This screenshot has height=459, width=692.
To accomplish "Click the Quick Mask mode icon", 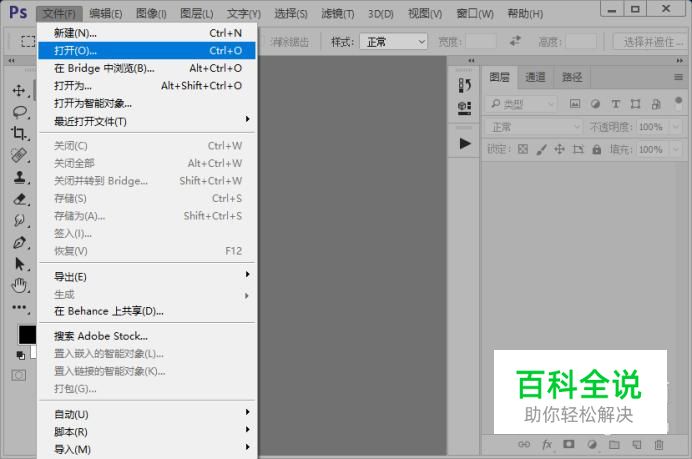I will [19, 376].
